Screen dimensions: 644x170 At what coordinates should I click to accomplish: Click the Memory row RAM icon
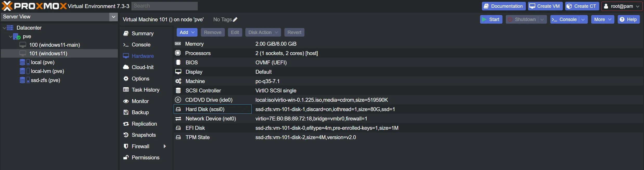click(x=178, y=44)
